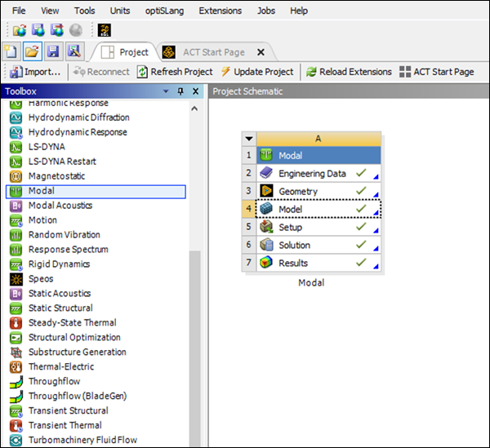490x448 pixels.
Task: Click the Results cell icon in schematic
Action: tap(266, 263)
